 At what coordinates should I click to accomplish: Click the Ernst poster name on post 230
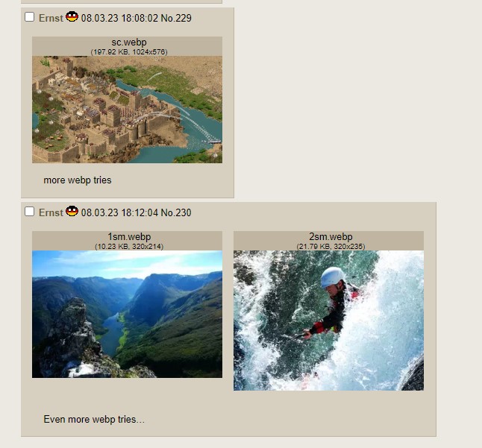[51, 212]
